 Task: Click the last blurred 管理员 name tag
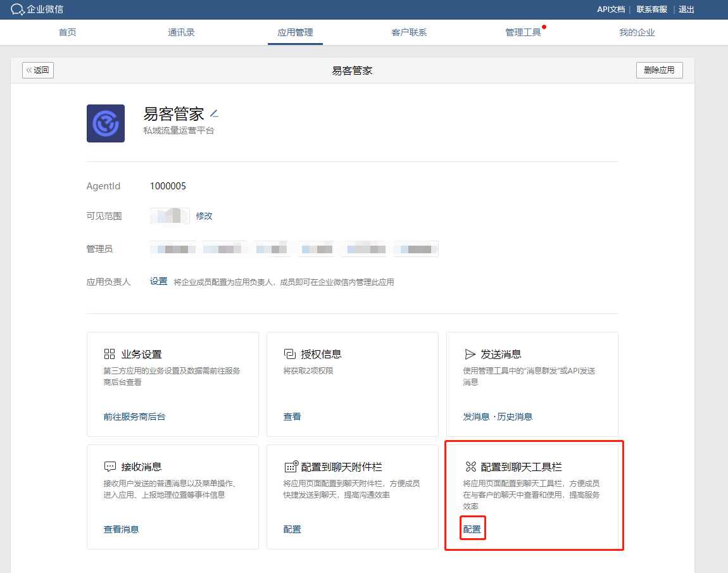tap(415, 249)
